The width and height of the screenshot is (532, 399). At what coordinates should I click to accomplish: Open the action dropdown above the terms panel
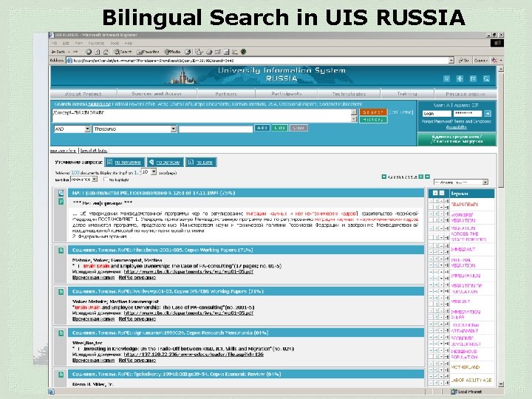pos(461,183)
